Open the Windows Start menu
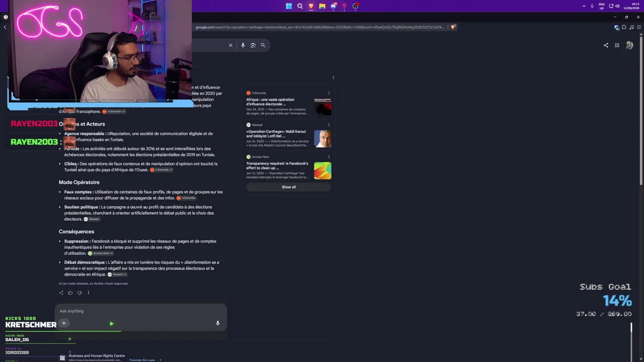Image resolution: width=644 pixels, height=362 pixels. pos(289,6)
